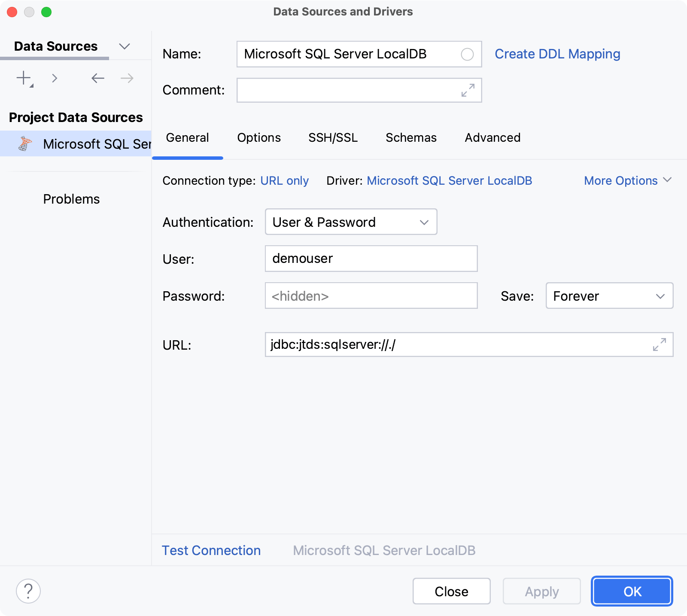Image resolution: width=687 pixels, height=616 pixels.
Task: Click the SQL Server icon in Project Data Sources
Action: point(26,143)
